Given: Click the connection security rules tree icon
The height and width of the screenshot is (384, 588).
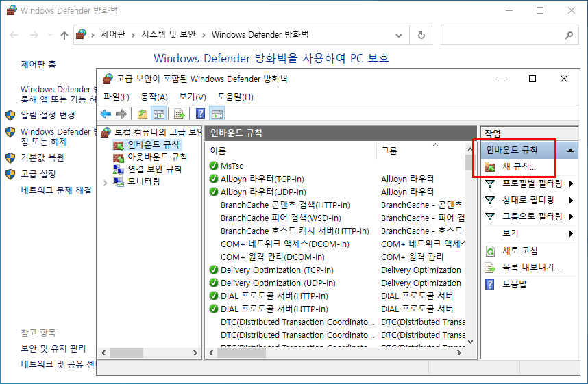Looking at the screenshot, I should [x=119, y=170].
